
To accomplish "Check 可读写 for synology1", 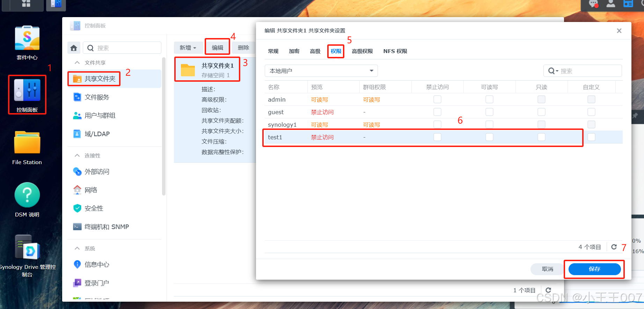I will [x=489, y=125].
